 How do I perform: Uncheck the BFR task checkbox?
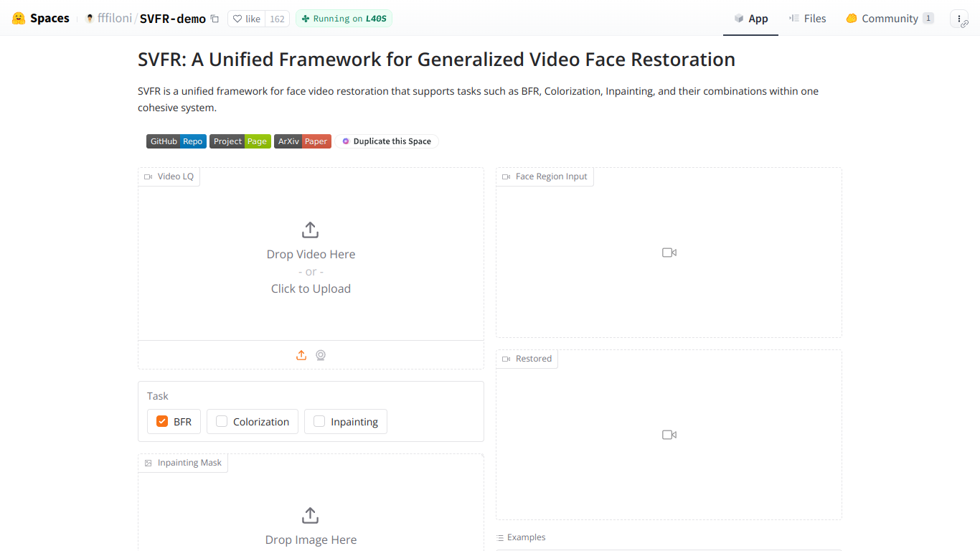click(162, 421)
